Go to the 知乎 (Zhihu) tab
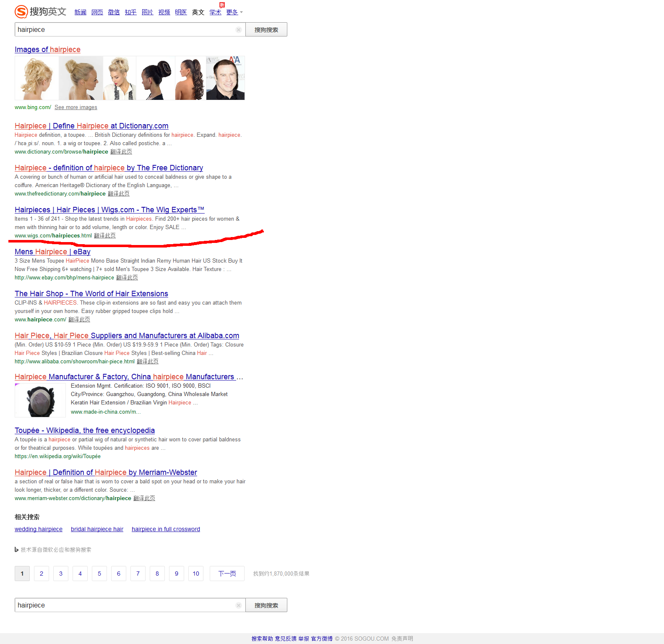Image resolution: width=664 pixels, height=644 pixels. point(130,12)
